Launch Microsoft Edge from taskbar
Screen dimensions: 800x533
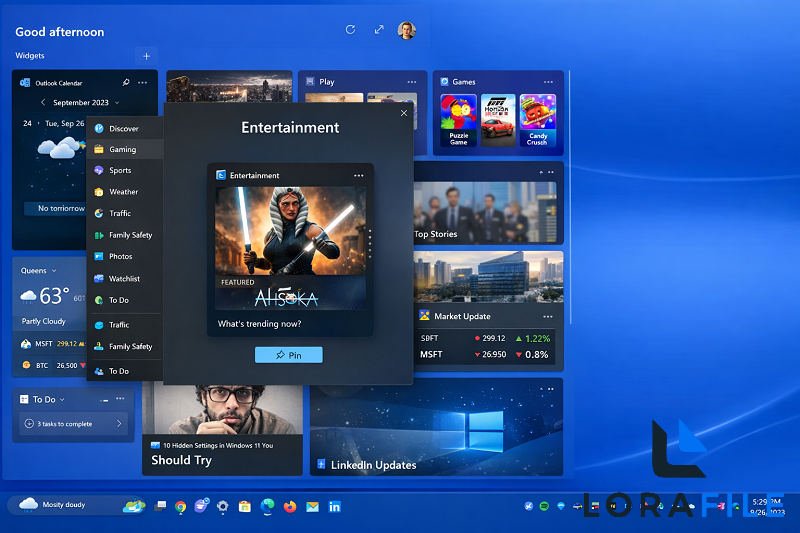click(x=267, y=506)
